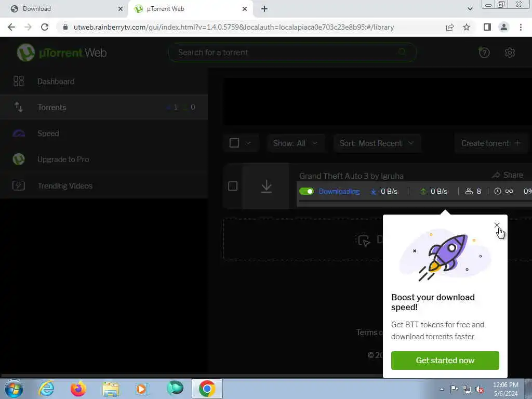Screen dimensions: 532x399
Task: Tick the select-all torrents checkbox
Action: [x=234, y=143]
